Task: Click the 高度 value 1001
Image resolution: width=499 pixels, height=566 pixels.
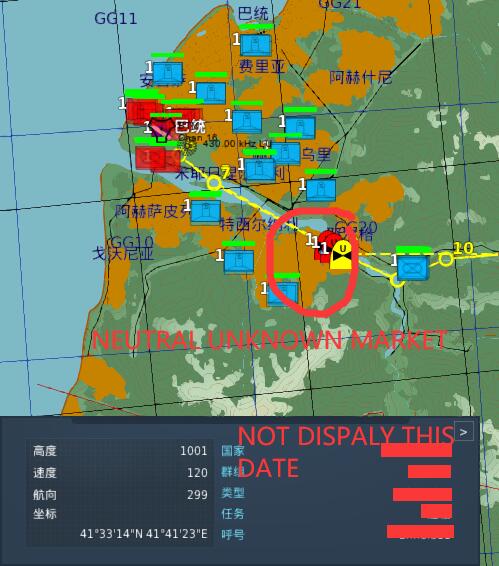Action: point(194,451)
